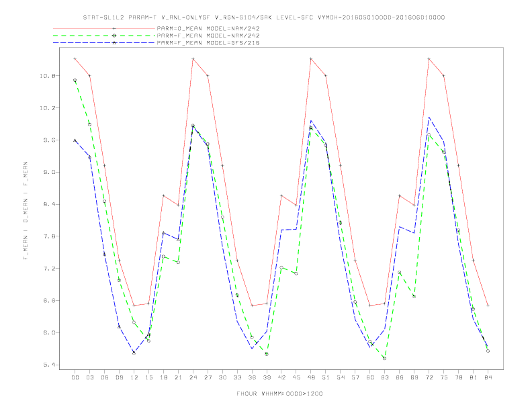
Task: Click y-axis tick value 9.6
Action: pos(50,140)
